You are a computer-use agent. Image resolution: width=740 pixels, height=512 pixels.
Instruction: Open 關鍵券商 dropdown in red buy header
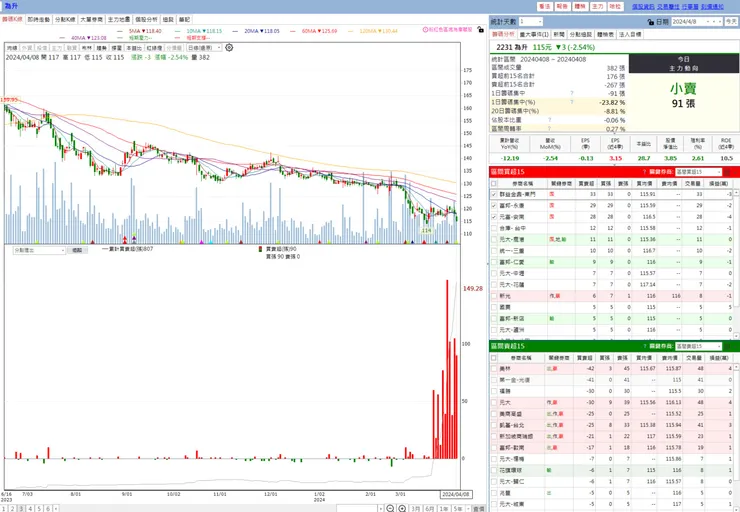coord(698,172)
